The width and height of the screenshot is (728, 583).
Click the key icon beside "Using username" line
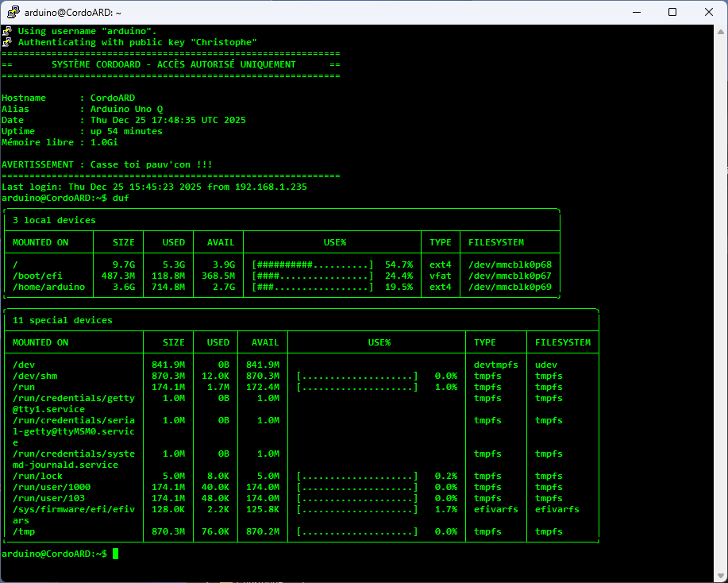click(x=7, y=31)
